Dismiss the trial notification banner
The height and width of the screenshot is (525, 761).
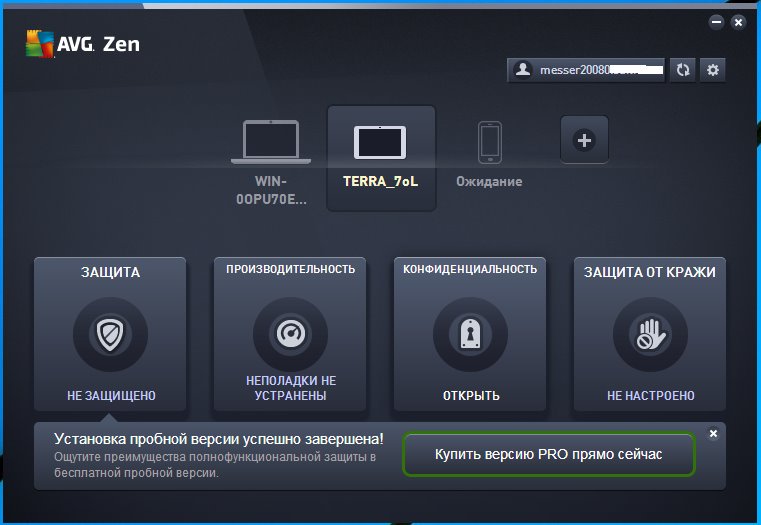click(x=713, y=433)
